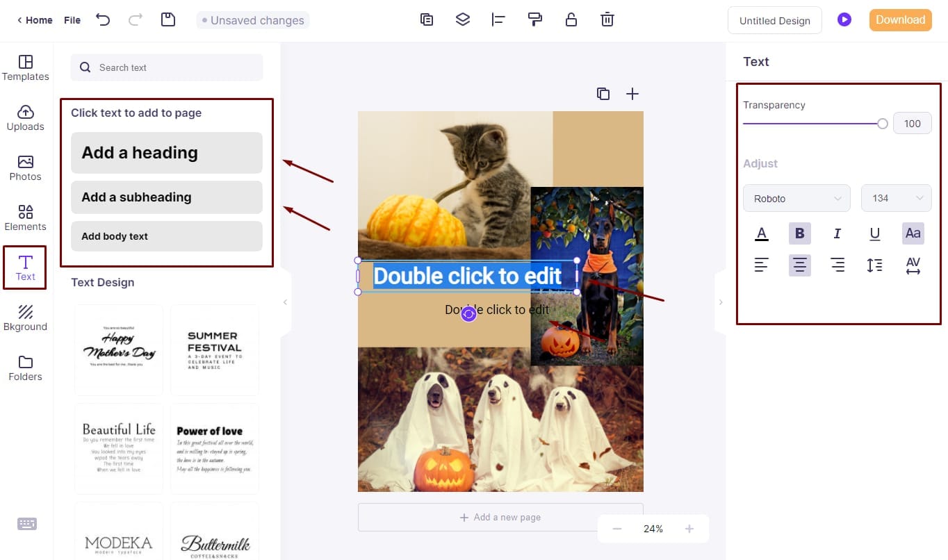Open the Elements sidebar tab
This screenshot has width=948, height=560.
(x=26, y=218)
